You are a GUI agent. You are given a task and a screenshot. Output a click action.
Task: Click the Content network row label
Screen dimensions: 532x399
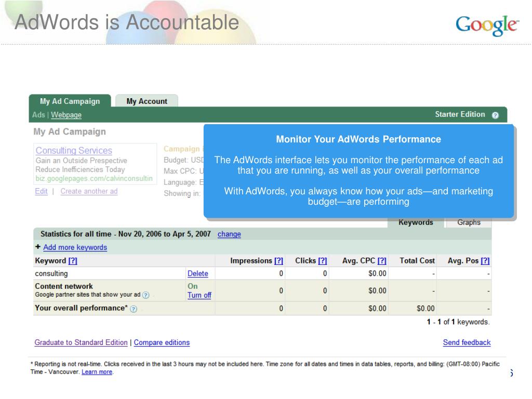tap(64, 286)
